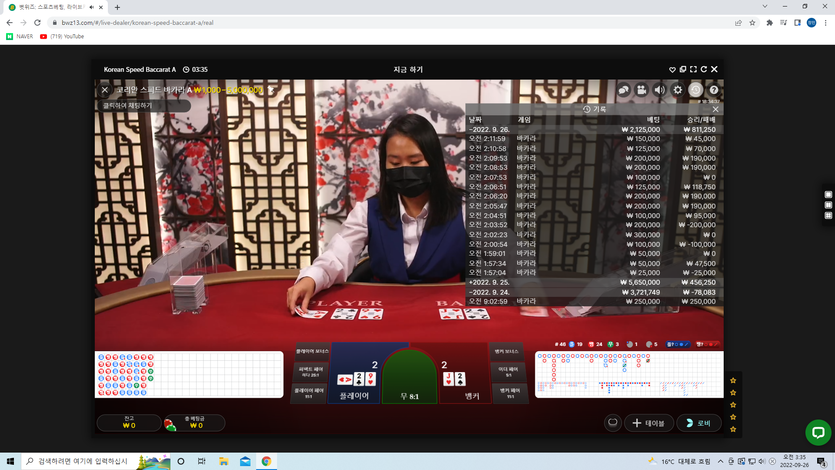The height and width of the screenshot is (470, 835).
Task: Click the bead road scoreboard panel
Action: [189, 374]
